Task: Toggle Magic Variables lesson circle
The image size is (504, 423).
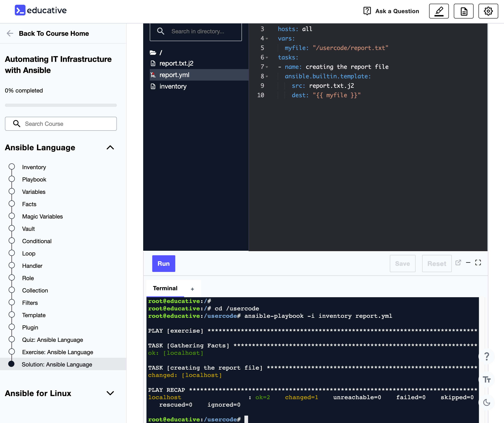Action: point(12,216)
